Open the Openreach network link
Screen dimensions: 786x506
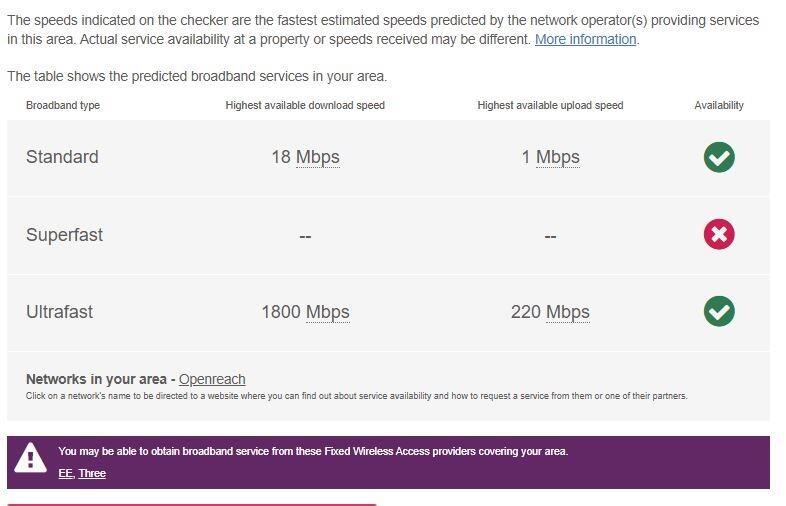(x=212, y=379)
